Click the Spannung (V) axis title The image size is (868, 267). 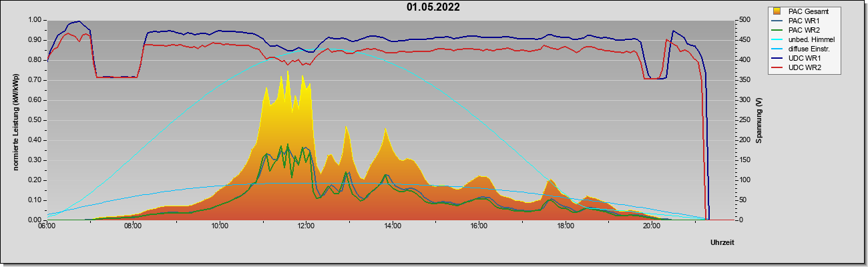[x=759, y=120]
